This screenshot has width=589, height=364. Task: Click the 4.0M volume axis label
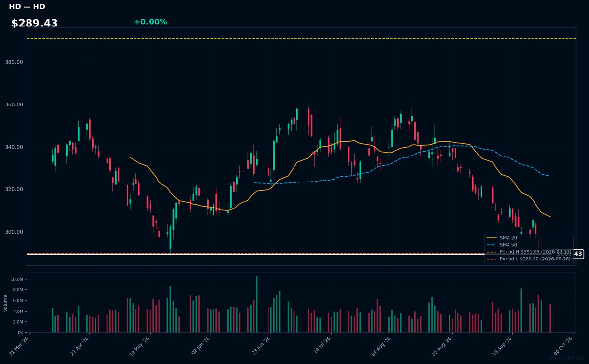[x=18, y=312]
